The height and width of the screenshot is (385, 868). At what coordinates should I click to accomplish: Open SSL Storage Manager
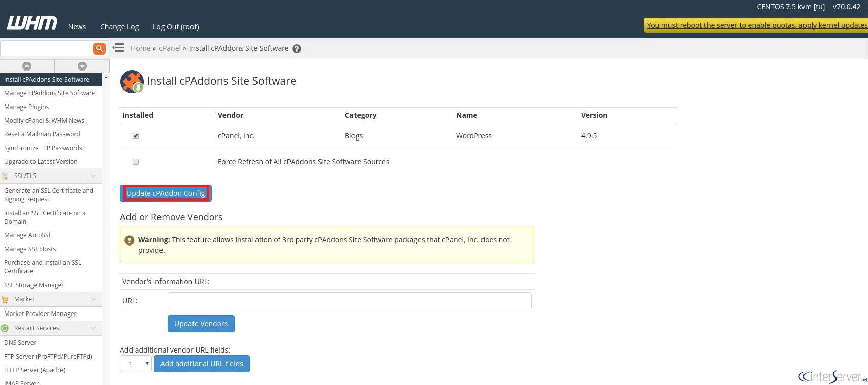pyautogui.click(x=34, y=285)
